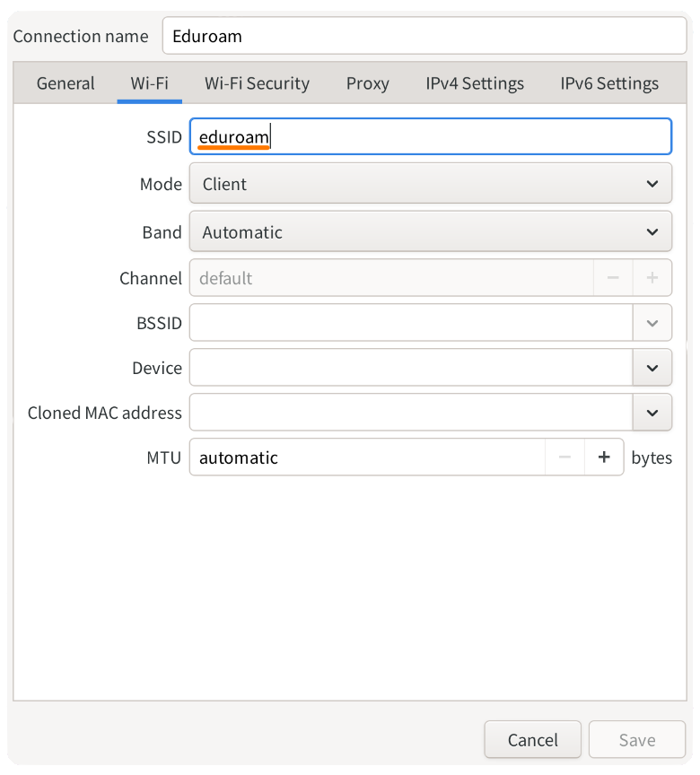Select the Wi-Fi tab

149,83
